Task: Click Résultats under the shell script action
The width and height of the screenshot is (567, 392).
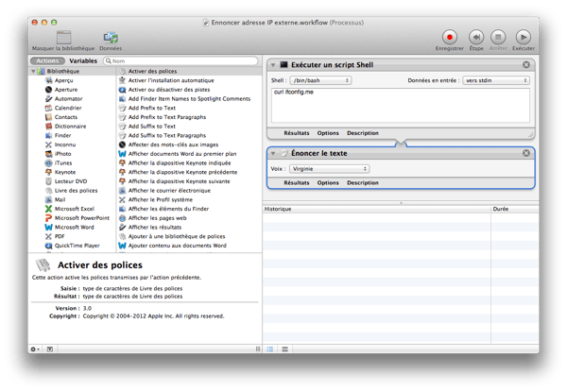Action: tap(296, 133)
